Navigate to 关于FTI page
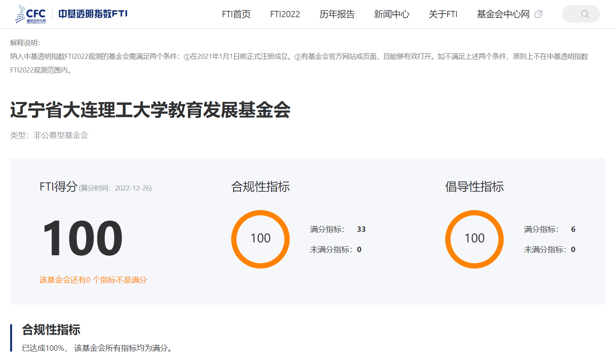This screenshot has height=364, width=616. 443,14
